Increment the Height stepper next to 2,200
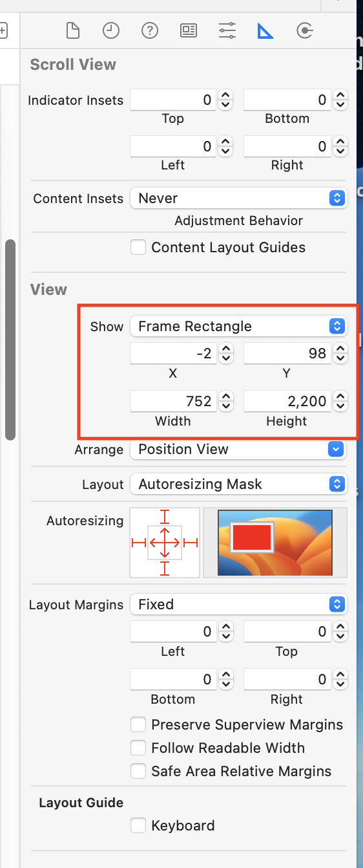Screen dimensions: 363x868 click(340, 396)
